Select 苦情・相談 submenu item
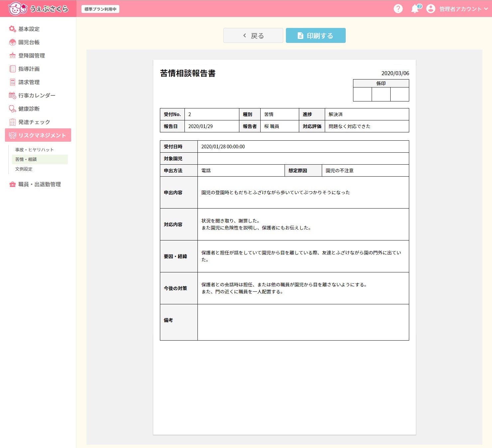 40,159
